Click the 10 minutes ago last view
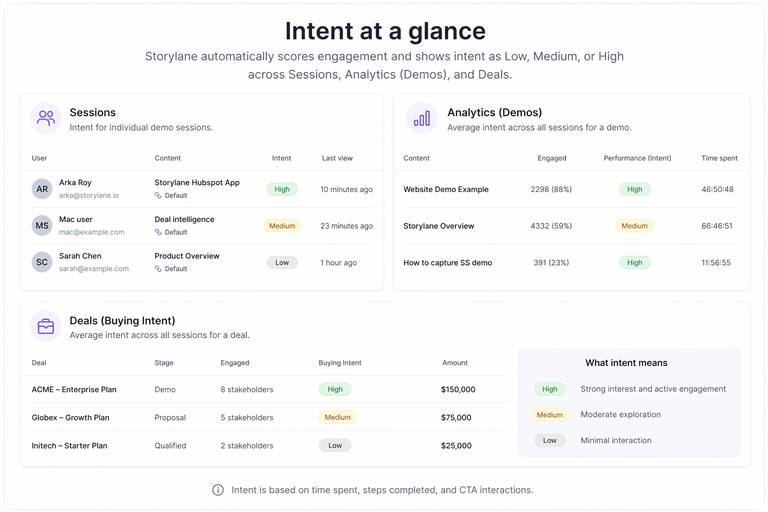768x512 pixels. tap(347, 189)
